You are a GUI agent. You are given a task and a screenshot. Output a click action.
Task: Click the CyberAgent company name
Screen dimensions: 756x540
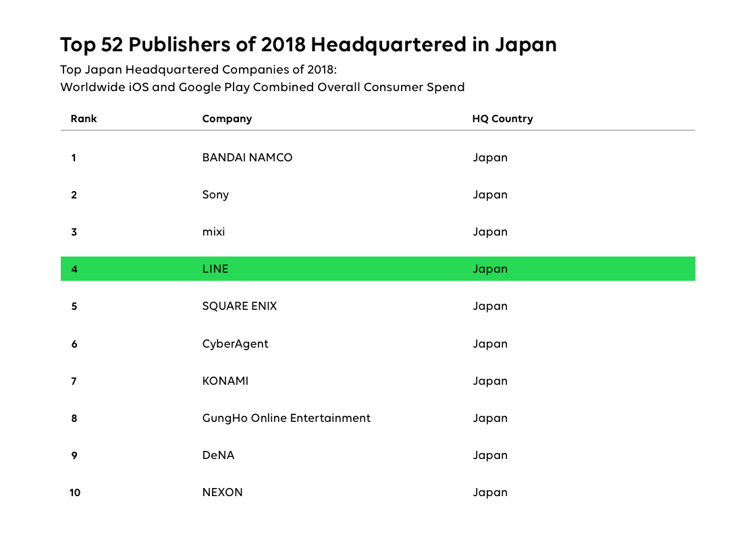point(235,344)
